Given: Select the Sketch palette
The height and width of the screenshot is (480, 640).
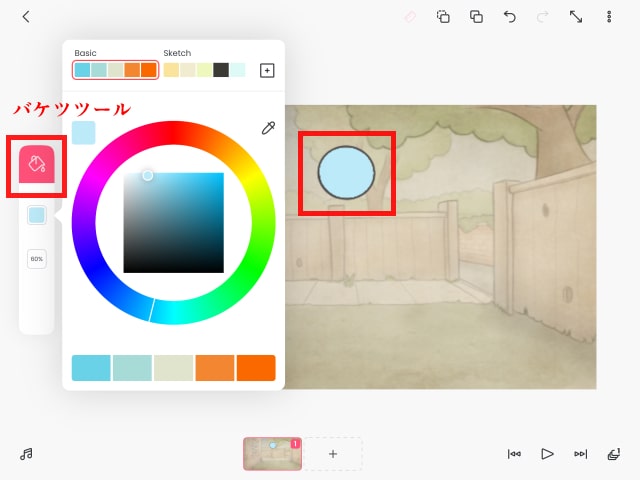Looking at the screenshot, I should 204,70.
